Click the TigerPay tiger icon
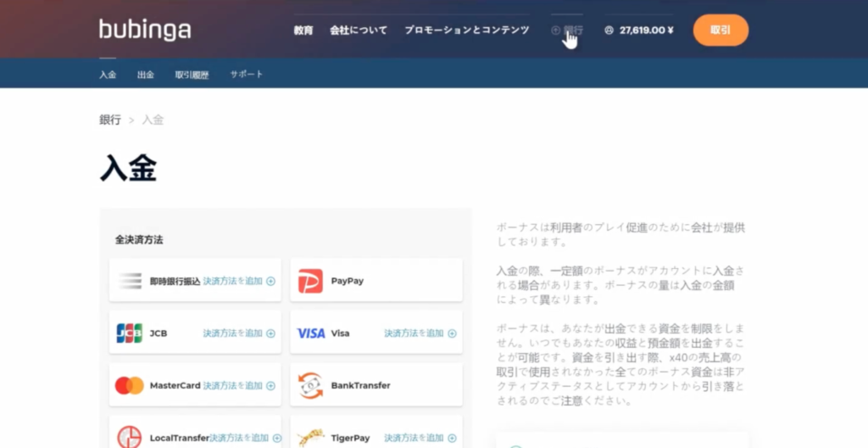This screenshot has width=868, height=448. [310, 437]
